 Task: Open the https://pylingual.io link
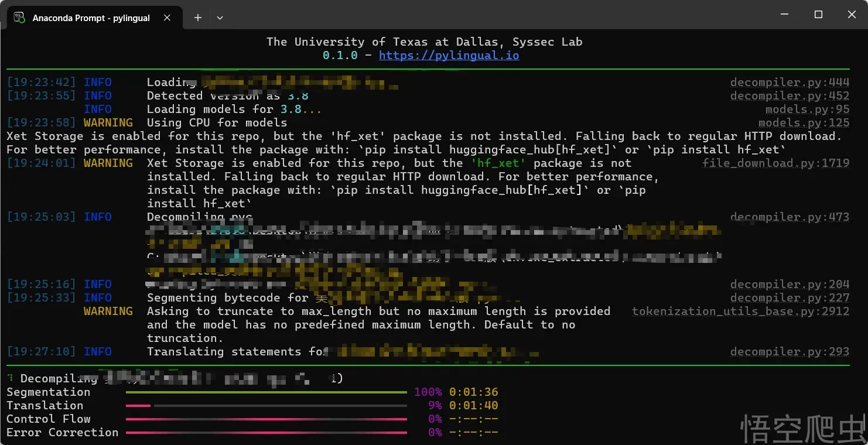[449, 56]
